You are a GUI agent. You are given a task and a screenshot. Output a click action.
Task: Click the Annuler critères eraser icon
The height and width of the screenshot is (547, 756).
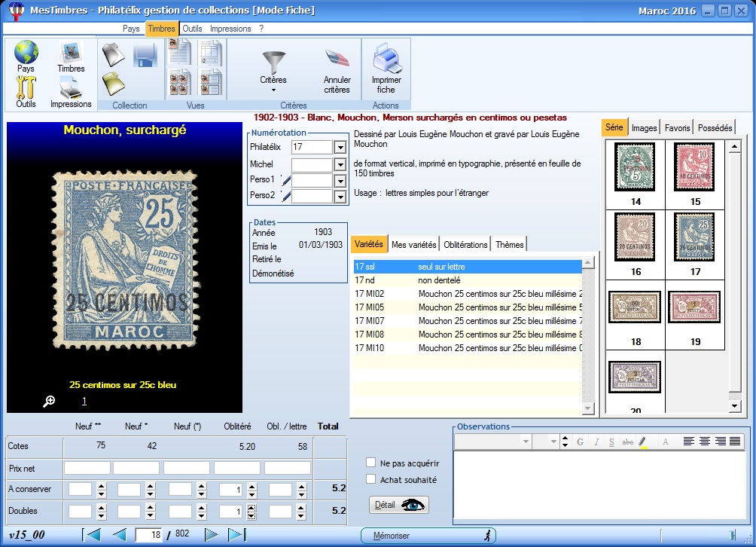(x=337, y=60)
